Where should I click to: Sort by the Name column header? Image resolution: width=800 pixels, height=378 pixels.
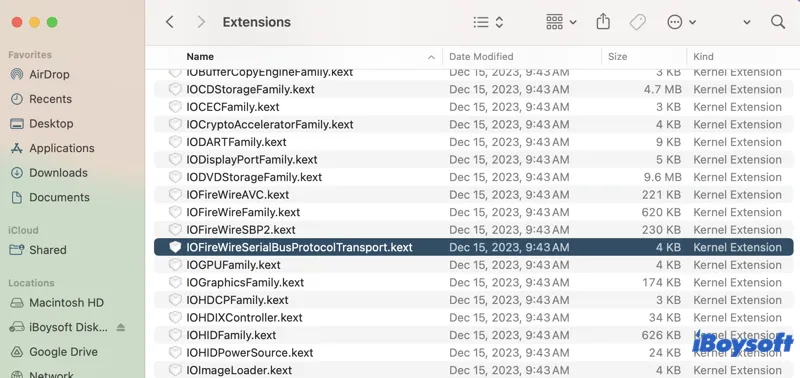tap(200, 57)
